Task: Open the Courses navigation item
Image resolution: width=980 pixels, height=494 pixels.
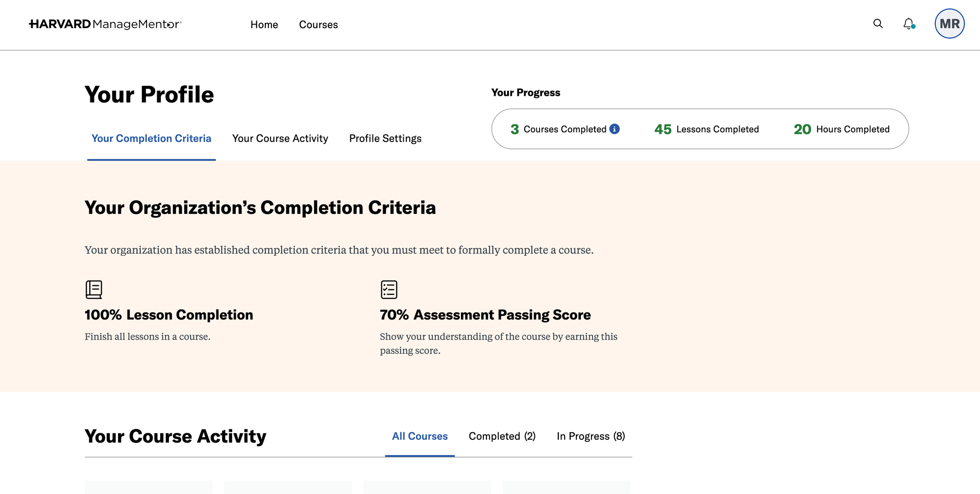Action: pyautogui.click(x=318, y=24)
